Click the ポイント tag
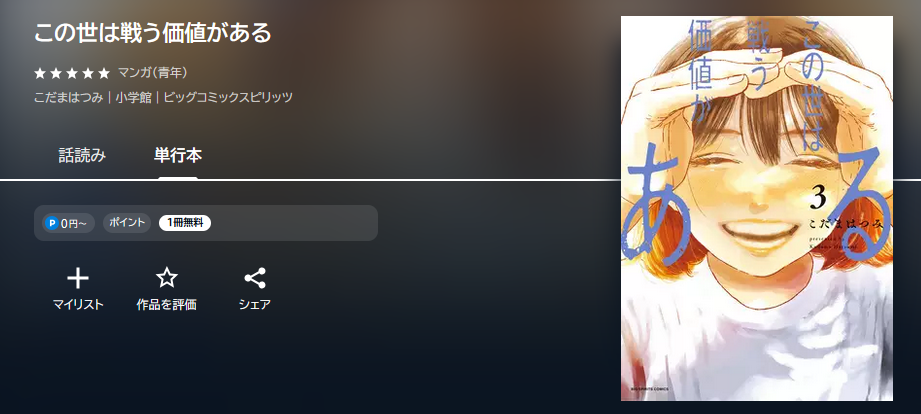Viewport: 921px width, 414px height. point(127,223)
